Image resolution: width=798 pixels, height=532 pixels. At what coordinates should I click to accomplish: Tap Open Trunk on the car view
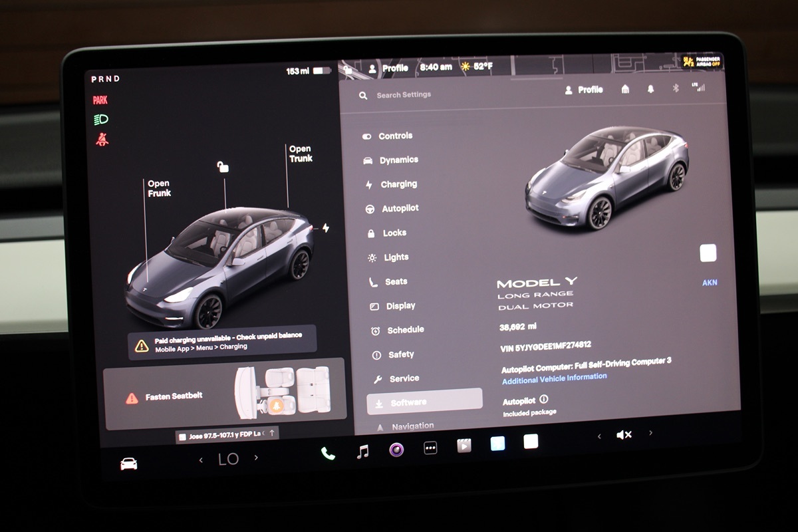[301, 154]
